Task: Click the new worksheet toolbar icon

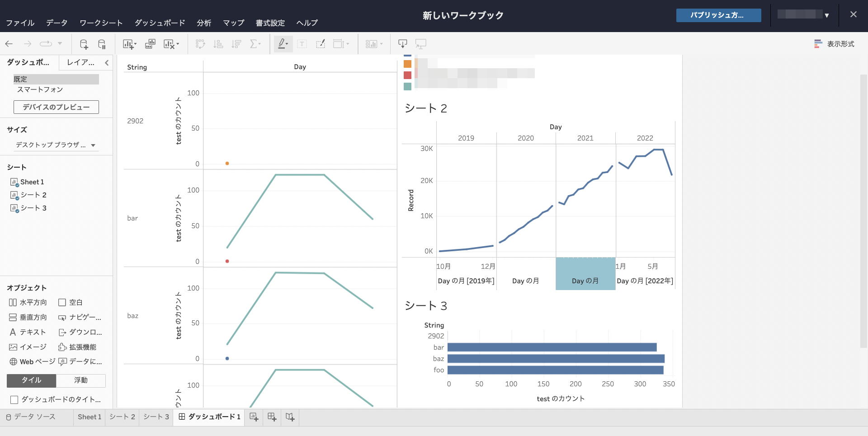Action: [x=129, y=44]
